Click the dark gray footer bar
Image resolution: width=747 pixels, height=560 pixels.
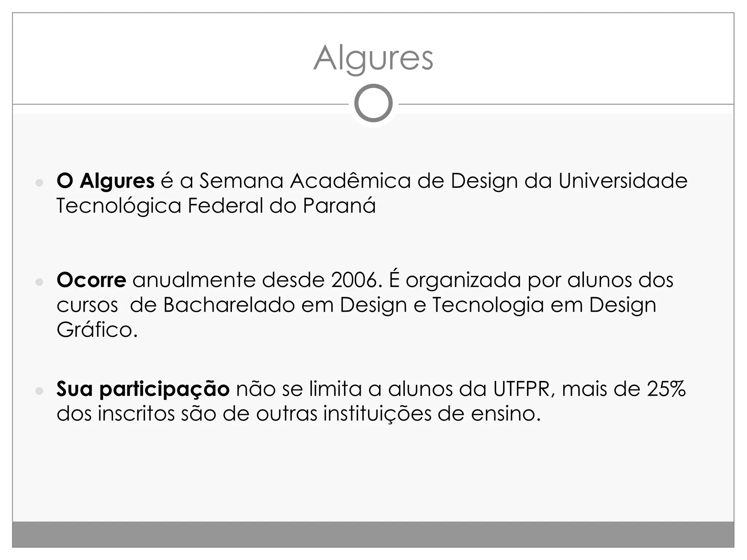[x=373, y=534]
